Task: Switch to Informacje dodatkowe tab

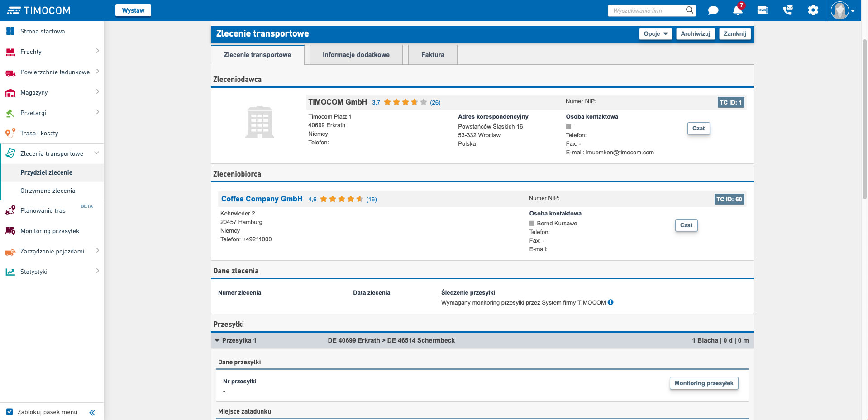Action: coord(356,55)
